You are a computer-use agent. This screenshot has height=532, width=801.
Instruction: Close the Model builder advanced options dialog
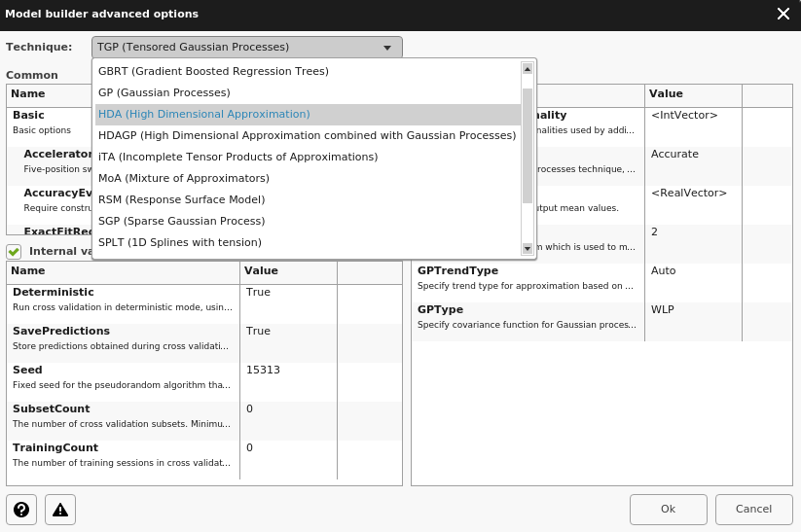coord(783,14)
